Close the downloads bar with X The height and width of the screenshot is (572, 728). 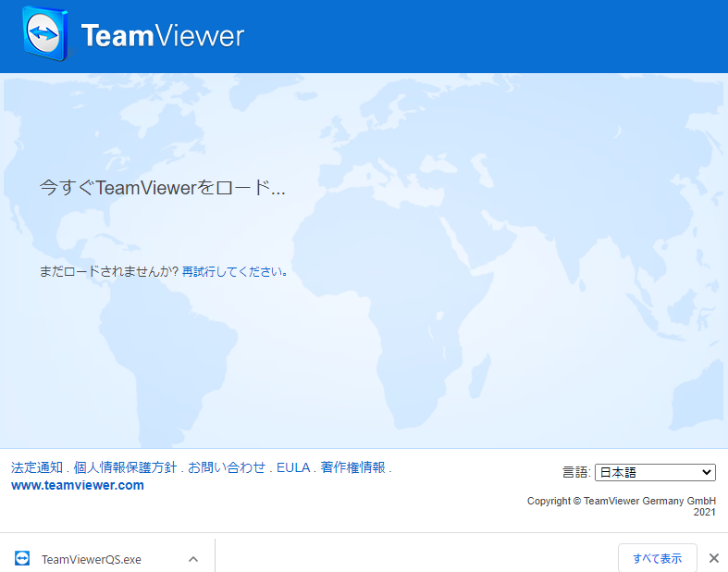tap(713, 558)
